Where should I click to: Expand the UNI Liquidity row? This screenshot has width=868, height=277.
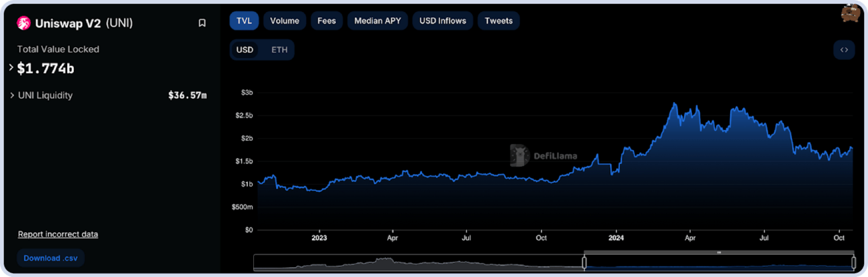tap(11, 95)
